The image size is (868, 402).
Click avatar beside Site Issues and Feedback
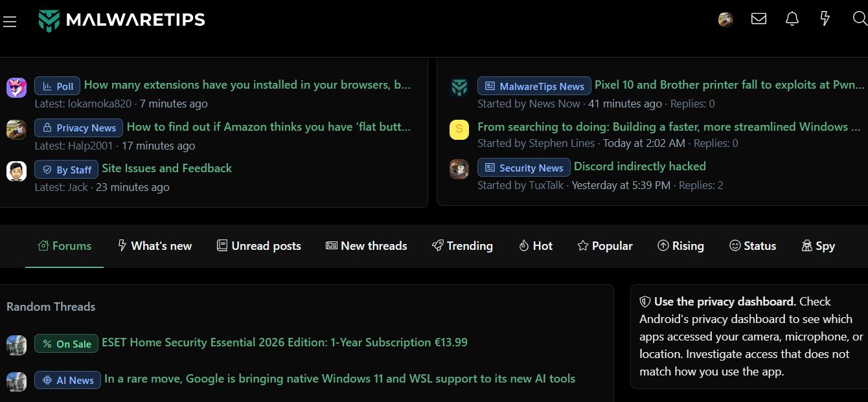(17, 172)
